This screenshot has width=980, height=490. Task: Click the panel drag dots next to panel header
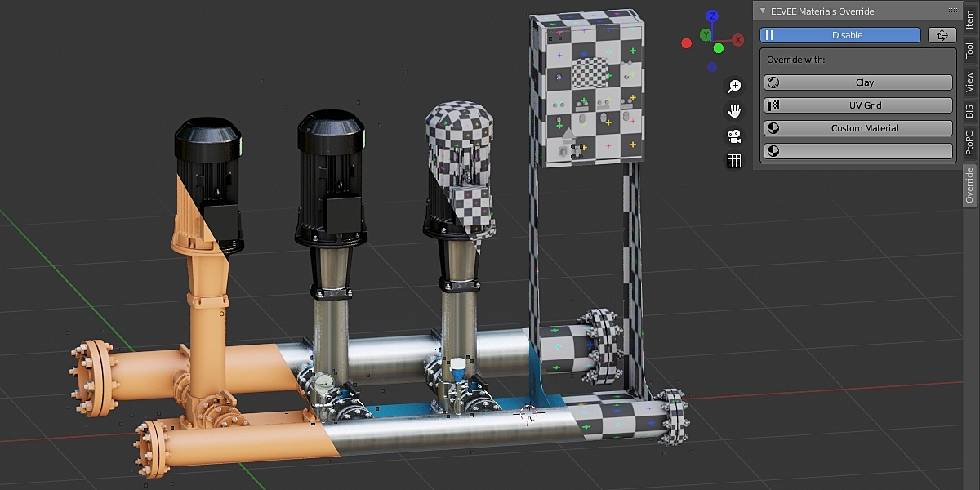pos(953,11)
